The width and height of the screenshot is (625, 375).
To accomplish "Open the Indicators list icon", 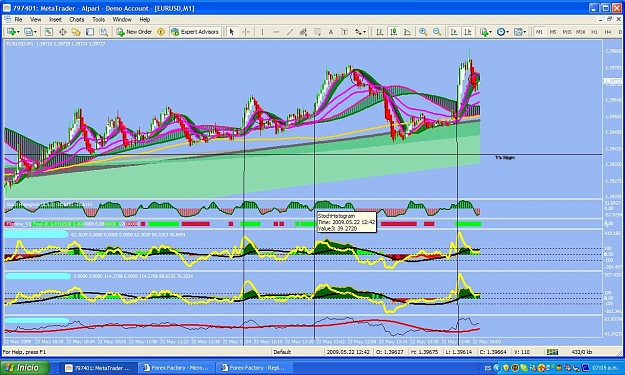I will pyautogui.click(x=483, y=32).
